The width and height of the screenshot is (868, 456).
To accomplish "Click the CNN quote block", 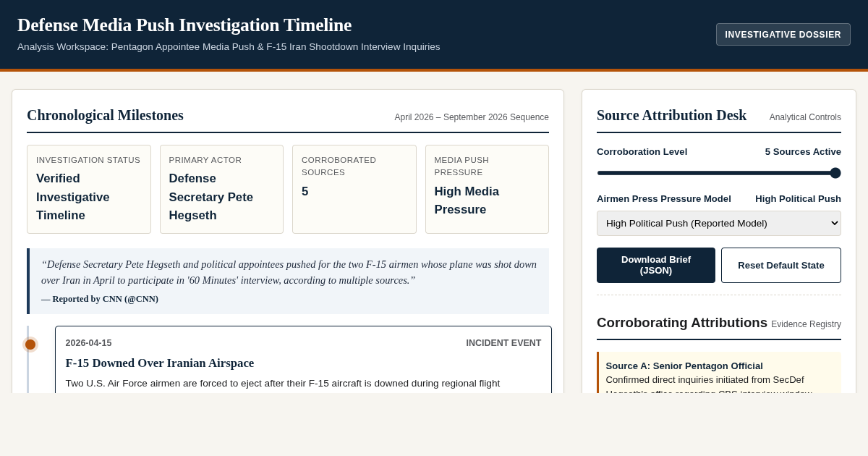I will pos(288,281).
